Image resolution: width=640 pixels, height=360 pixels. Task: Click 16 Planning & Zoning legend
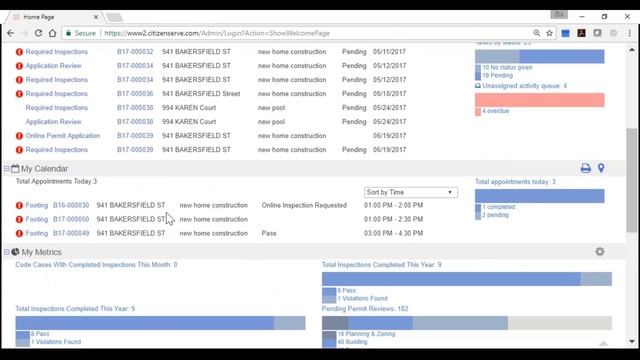click(x=366, y=334)
